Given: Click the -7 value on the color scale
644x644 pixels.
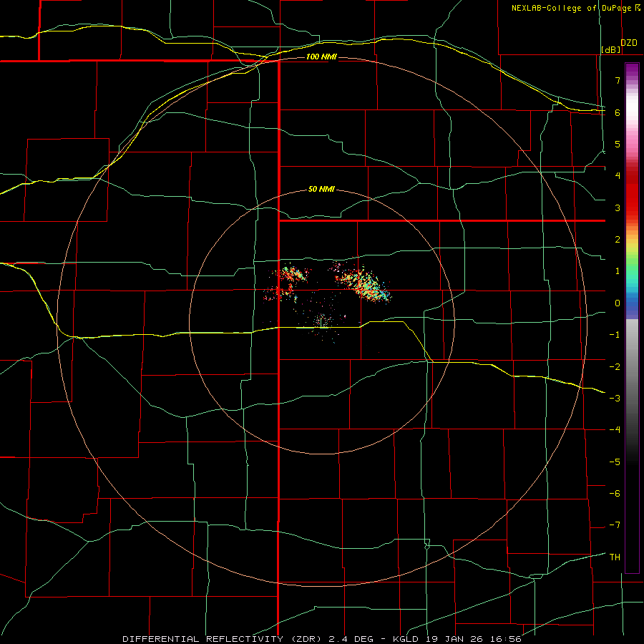Looking at the screenshot, I should point(615,525).
